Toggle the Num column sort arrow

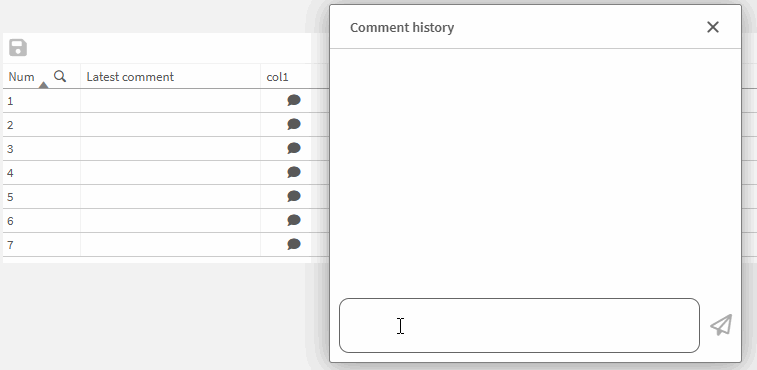click(43, 85)
